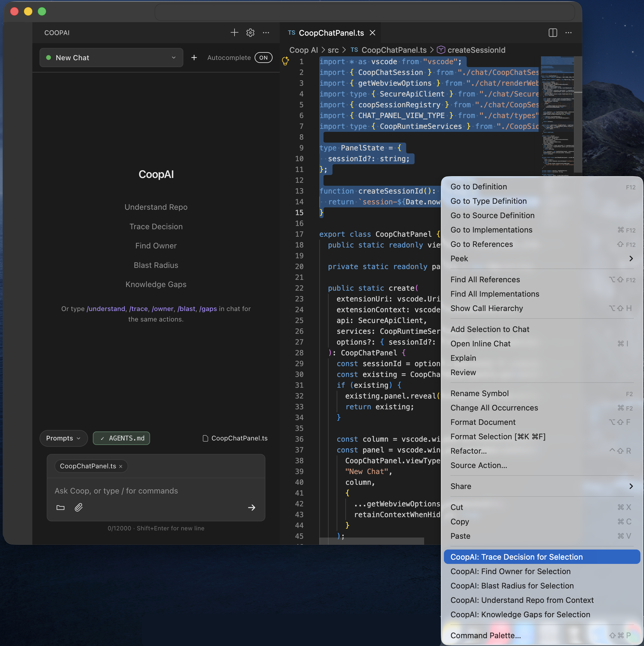Click createSessionId breadcrumb segment
Screen dimensions: 644x646
click(x=476, y=50)
